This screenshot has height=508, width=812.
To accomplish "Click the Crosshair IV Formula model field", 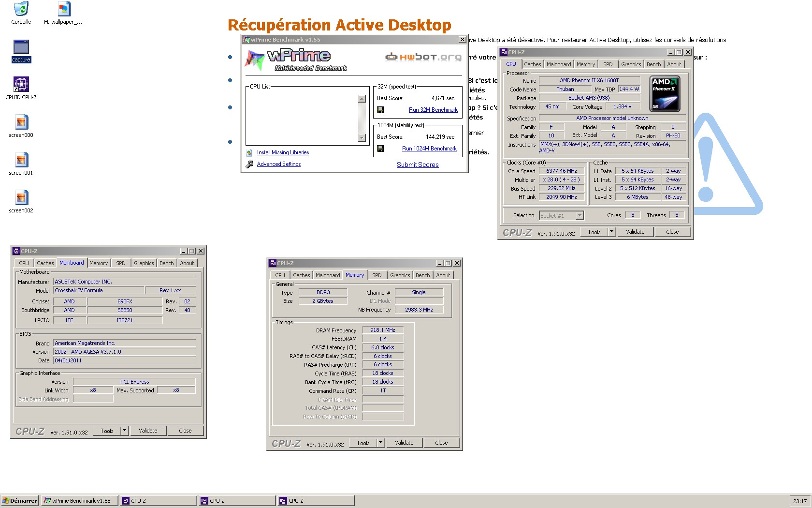I will (99, 290).
